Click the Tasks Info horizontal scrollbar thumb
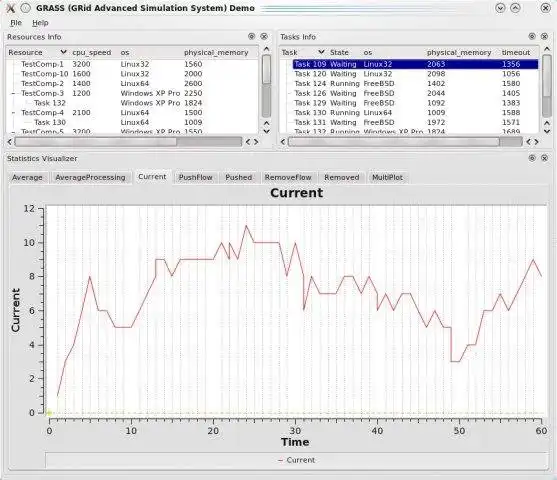The image size is (557, 480). [x=394, y=142]
